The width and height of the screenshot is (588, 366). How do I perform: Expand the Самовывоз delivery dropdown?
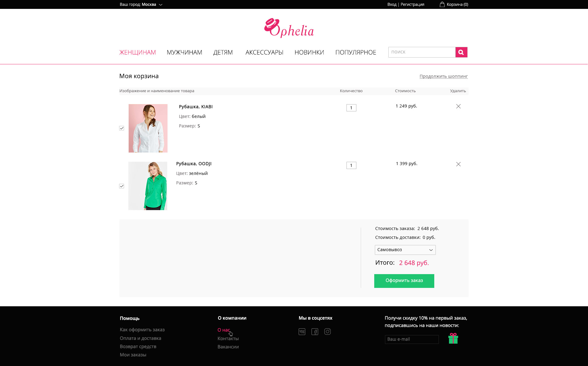[x=405, y=250]
